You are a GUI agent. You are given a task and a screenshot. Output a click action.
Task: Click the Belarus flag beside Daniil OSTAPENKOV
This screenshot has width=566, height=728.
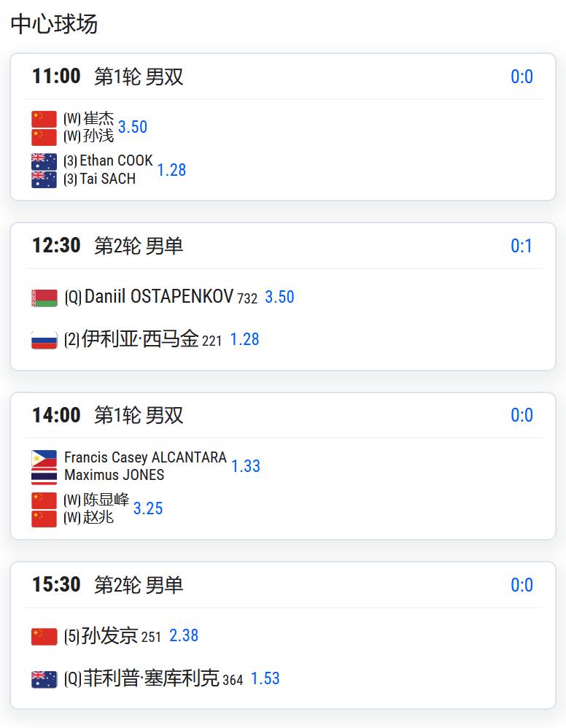click(44, 298)
